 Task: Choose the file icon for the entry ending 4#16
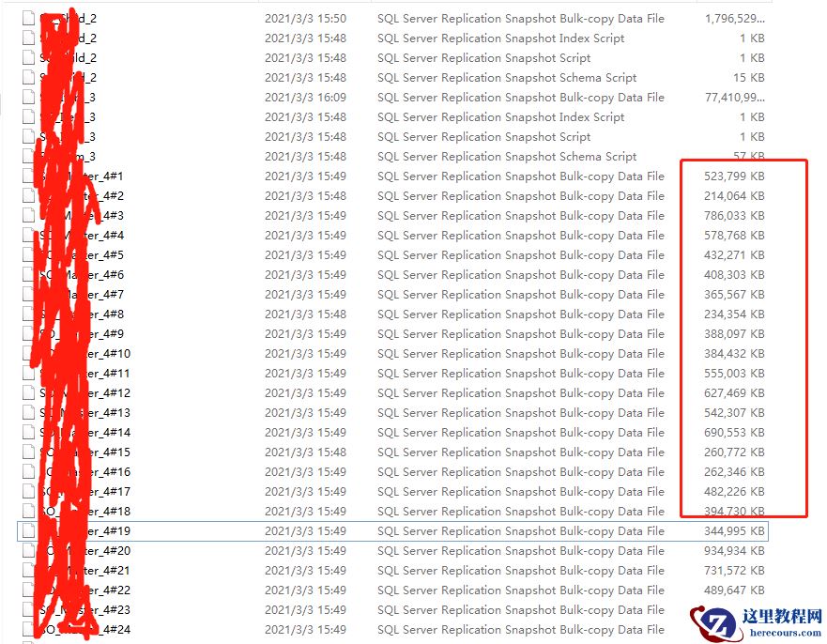coord(28,471)
